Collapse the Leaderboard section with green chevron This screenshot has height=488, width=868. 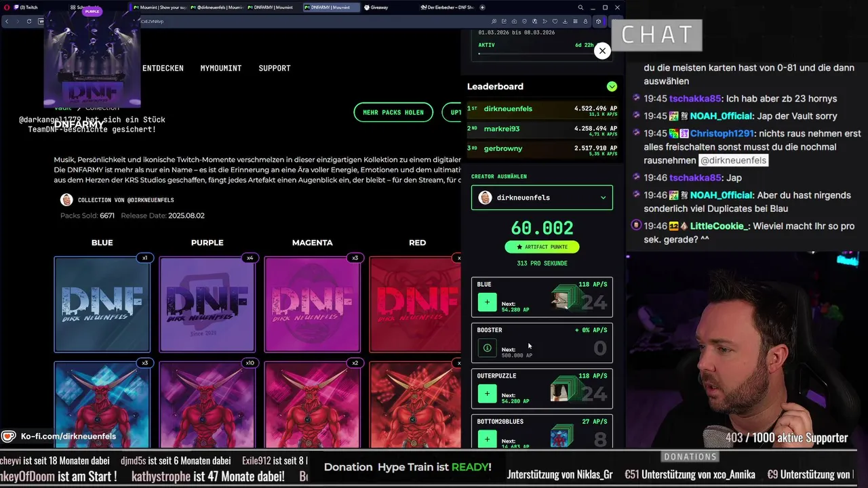point(612,87)
